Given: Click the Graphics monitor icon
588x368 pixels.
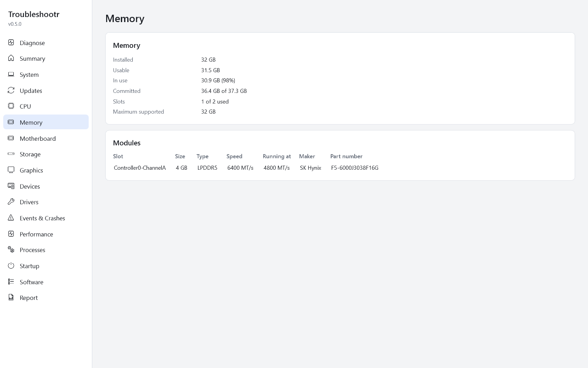Looking at the screenshot, I should coord(11,170).
